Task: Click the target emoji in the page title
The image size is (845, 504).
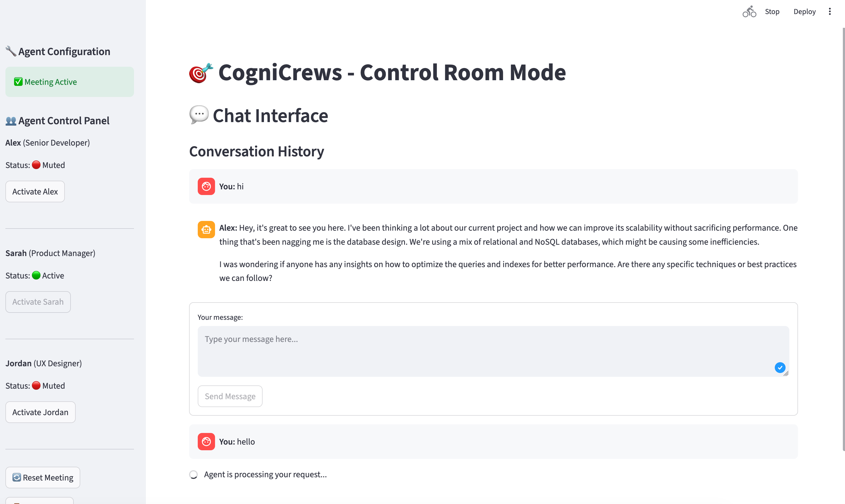Action: click(200, 73)
